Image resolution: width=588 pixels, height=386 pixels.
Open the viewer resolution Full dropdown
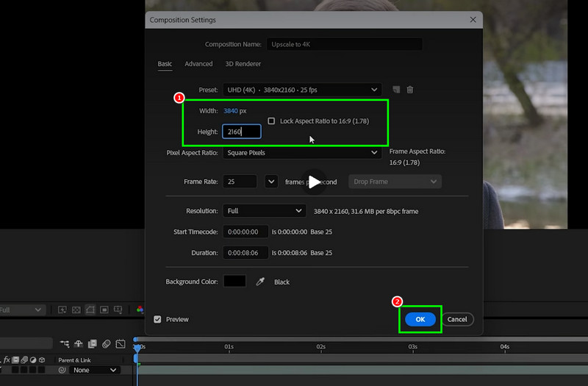[21, 310]
